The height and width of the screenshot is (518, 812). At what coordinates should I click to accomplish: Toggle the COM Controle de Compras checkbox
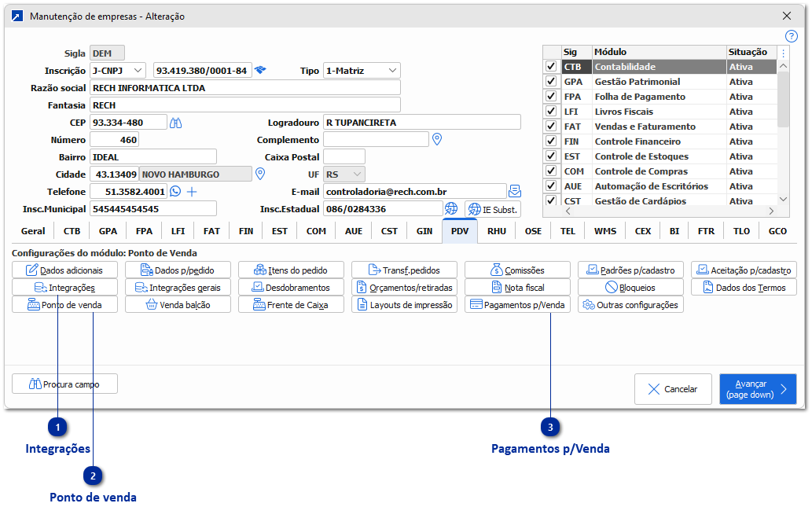(551, 171)
